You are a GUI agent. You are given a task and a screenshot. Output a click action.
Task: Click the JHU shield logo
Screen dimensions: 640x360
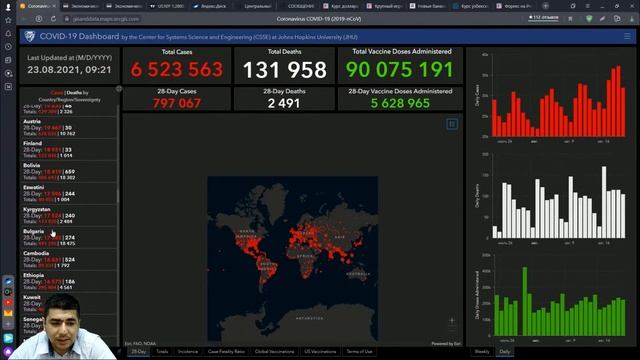(29, 36)
